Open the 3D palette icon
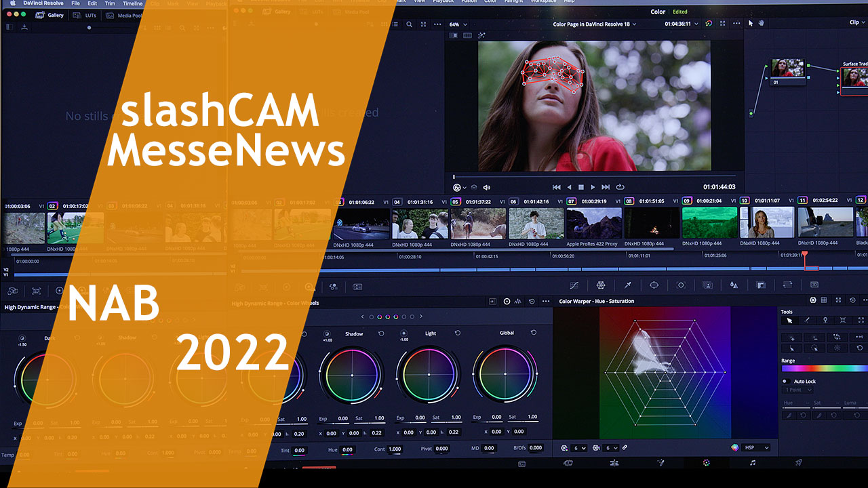Viewport: 868px width, 488px height. (814, 285)
